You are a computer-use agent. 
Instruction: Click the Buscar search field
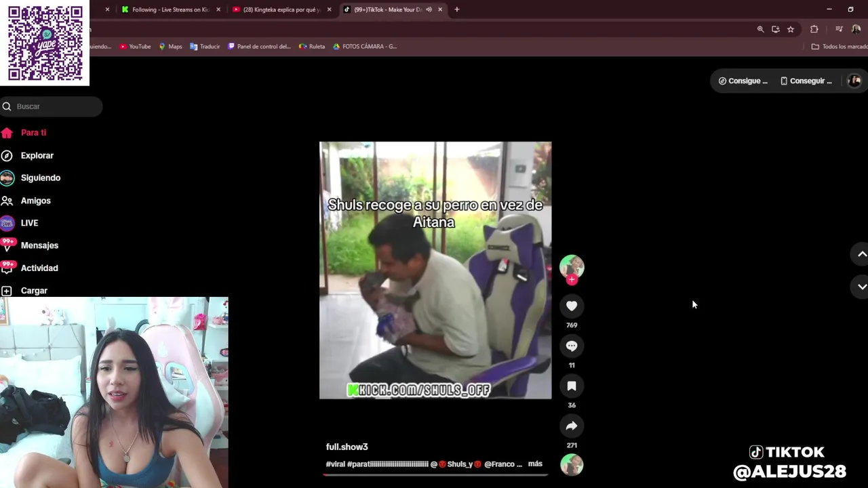point(52,106)
